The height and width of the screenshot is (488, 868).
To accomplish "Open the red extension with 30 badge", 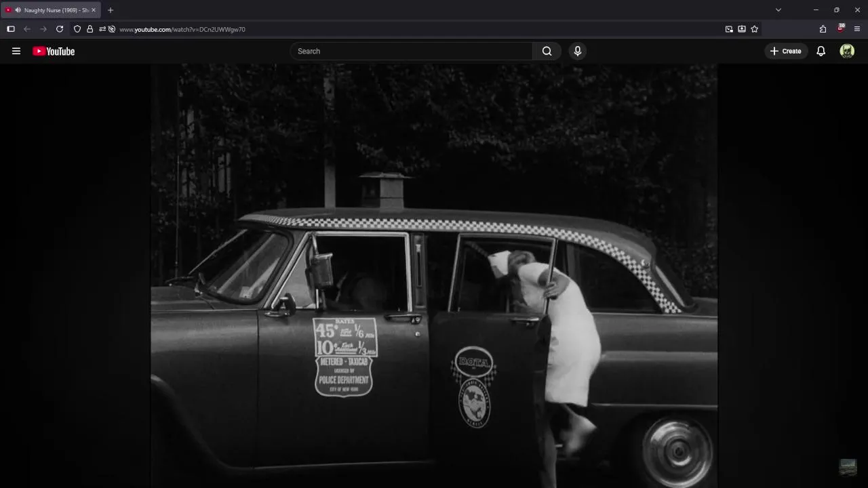I will click(841, 28).
